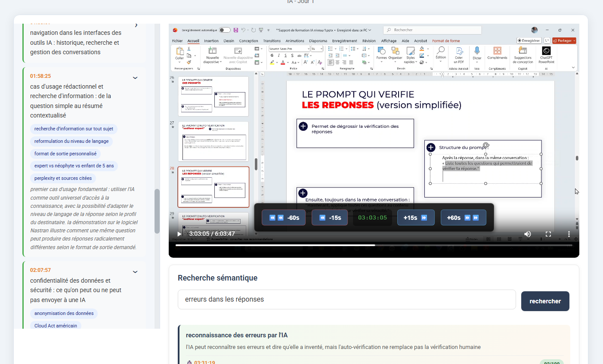The width and height of the screenshot is (603, 364).
Task: Select the 'perplexity et sources citées' tag
Action: [63, 178]
